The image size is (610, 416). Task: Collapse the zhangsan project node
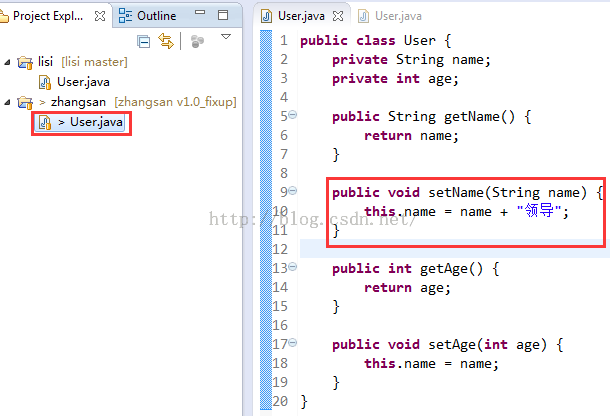pyautogui.click(x=7, y=102)
